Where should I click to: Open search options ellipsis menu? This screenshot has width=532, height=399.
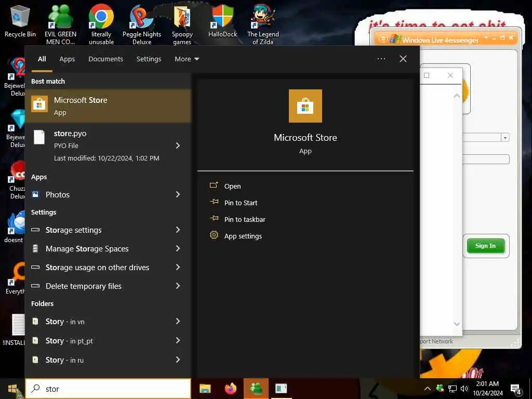tap(381, 59)
